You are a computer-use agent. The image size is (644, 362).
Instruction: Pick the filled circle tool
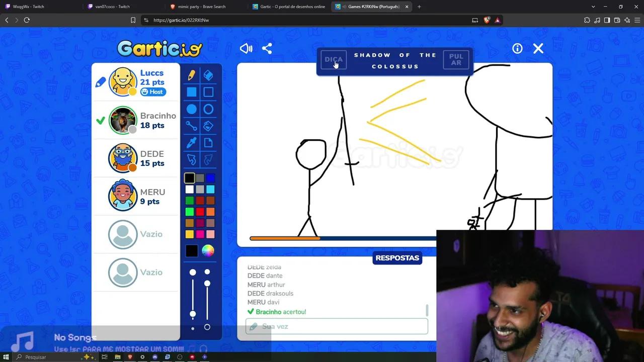[x=192, y=109]
